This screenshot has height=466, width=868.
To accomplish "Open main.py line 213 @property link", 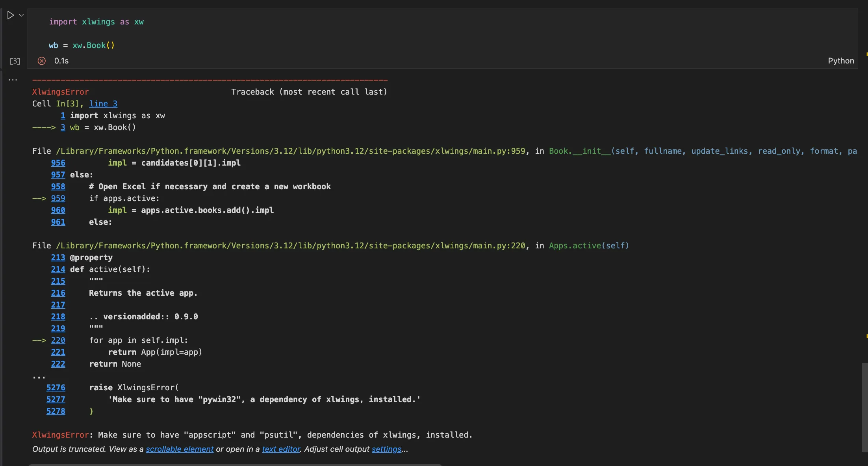I will 58,257.
